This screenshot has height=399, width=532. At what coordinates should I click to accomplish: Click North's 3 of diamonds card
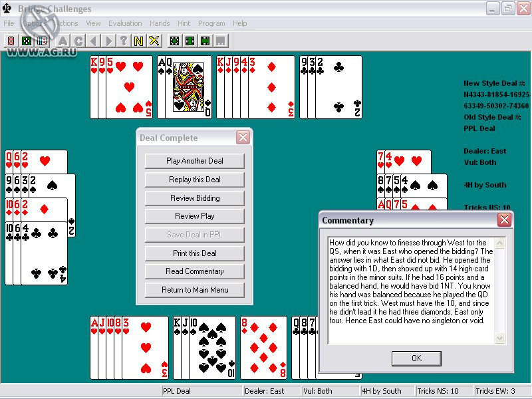271,87
